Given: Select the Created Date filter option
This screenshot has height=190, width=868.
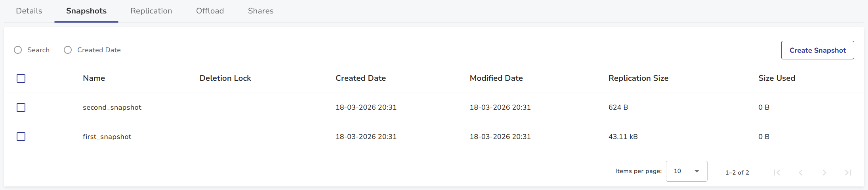Looking at the screenshot, I should point(68,50).
